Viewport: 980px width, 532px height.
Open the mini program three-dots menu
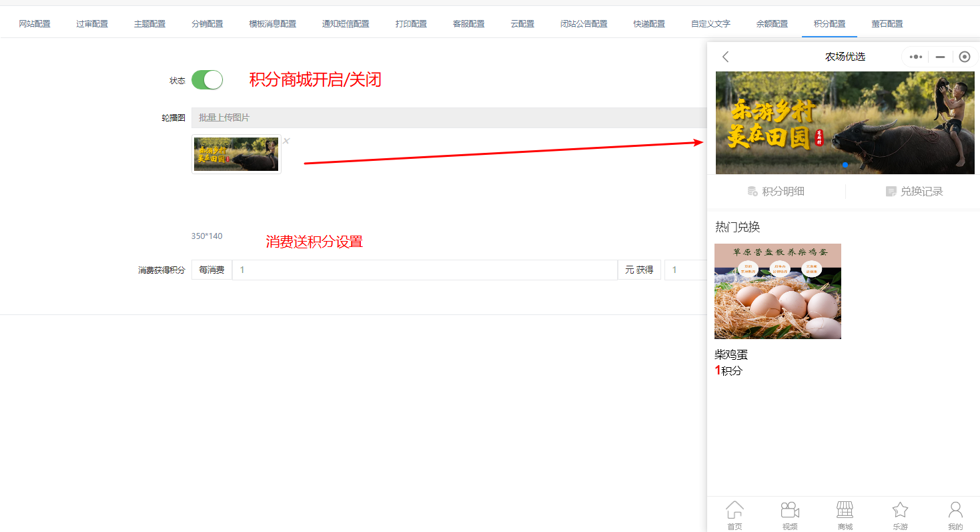pos(915,57)
